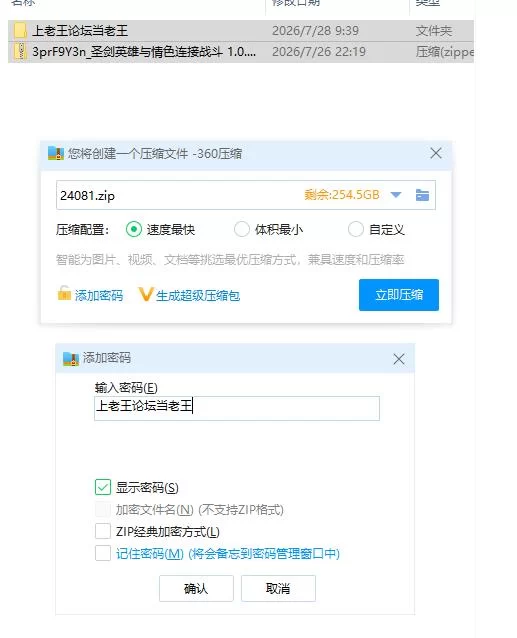Click the V icon beside 生成超级压缩包
This screenshot has width=517, height=638.
point(146,294)
